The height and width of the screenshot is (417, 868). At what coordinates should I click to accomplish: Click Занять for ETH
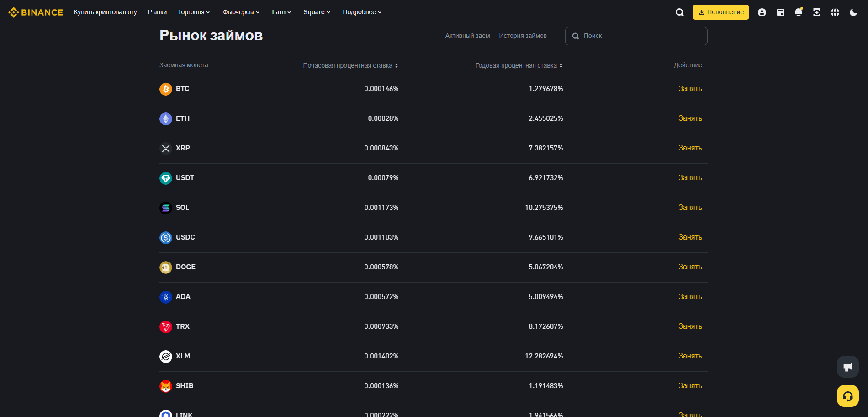(690, 118)
